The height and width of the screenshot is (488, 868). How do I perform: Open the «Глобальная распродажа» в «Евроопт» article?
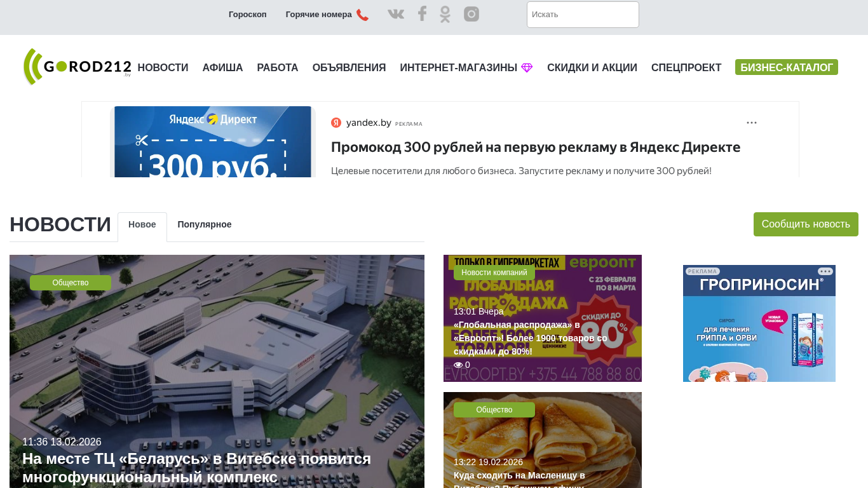531,338
